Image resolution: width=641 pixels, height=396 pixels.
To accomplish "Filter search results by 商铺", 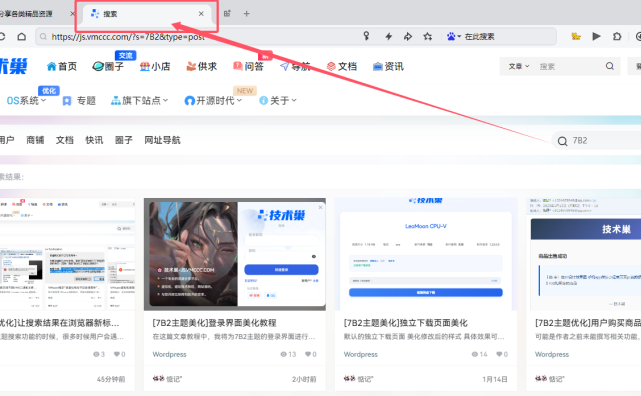I will click(x=35, y=140).
